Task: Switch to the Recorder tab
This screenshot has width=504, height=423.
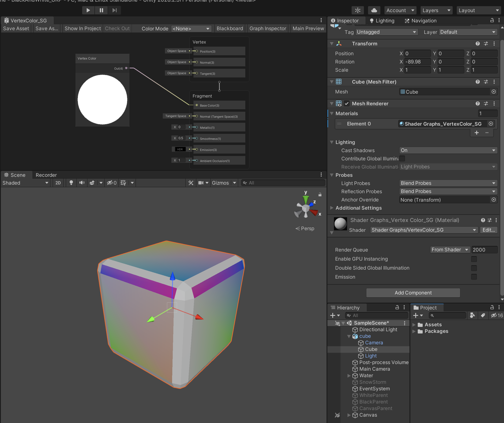Action: coord(46,175)
